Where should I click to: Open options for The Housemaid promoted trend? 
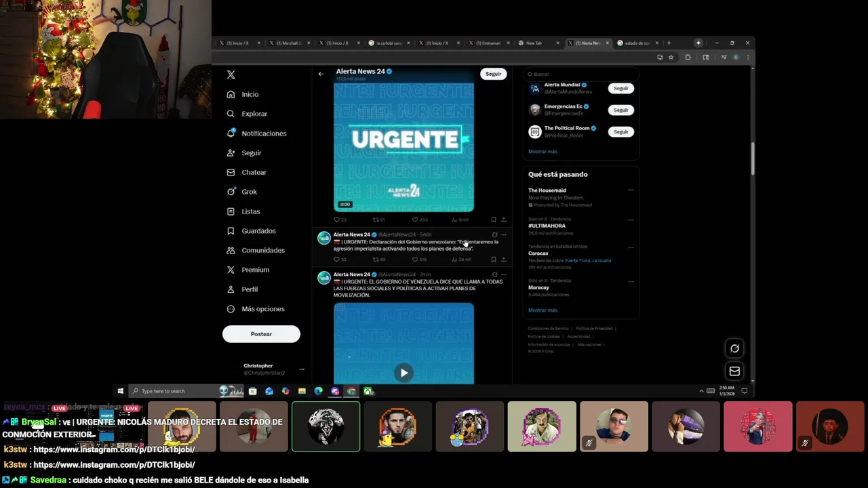click(631, 190)
